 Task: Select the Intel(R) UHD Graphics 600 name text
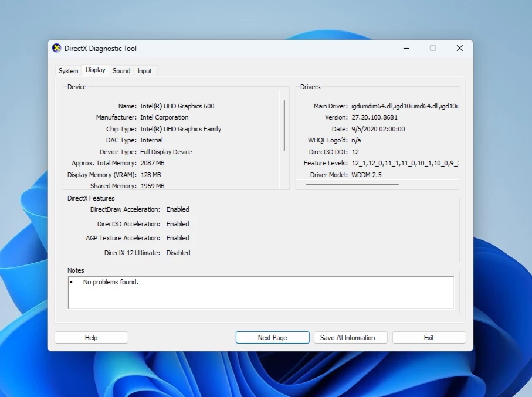(177, 106)
